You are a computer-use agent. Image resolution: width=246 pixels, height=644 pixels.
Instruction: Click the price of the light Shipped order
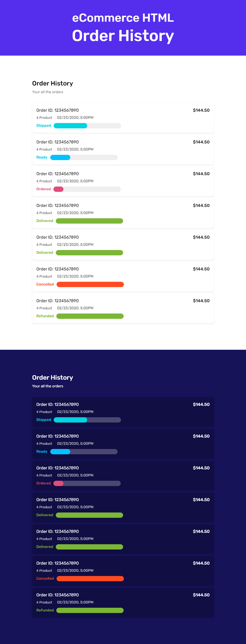[x=201, y=110]
